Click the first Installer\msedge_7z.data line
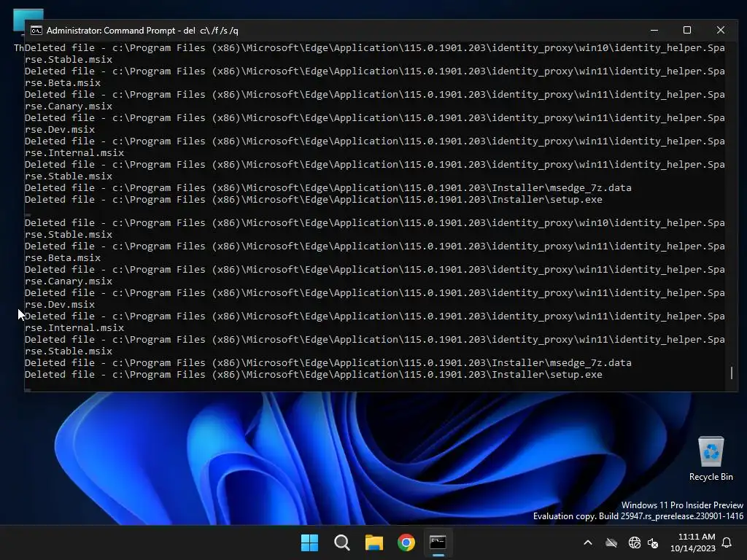Viewport: 747px width, 560px height. tap(328, 188)
